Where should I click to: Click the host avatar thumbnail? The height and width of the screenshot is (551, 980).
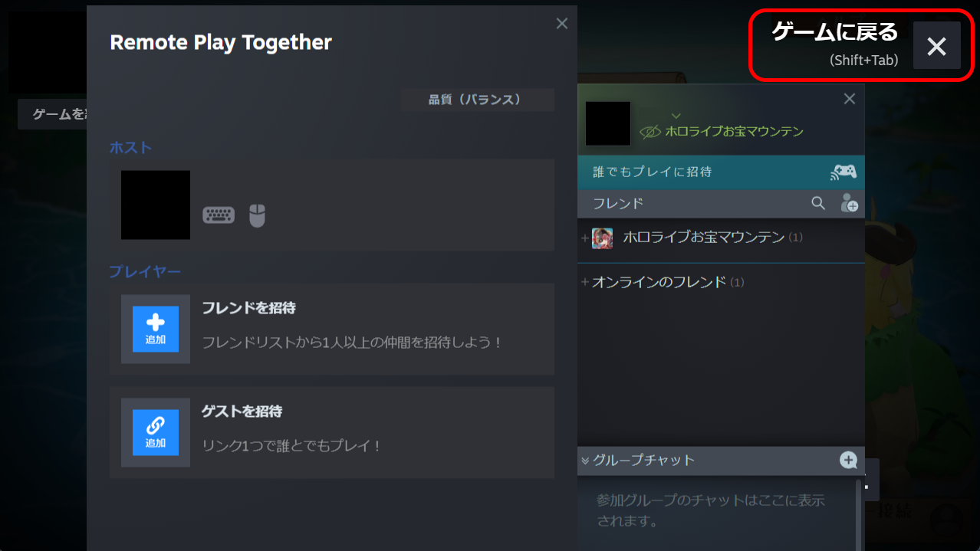click(x=156, y=205)
